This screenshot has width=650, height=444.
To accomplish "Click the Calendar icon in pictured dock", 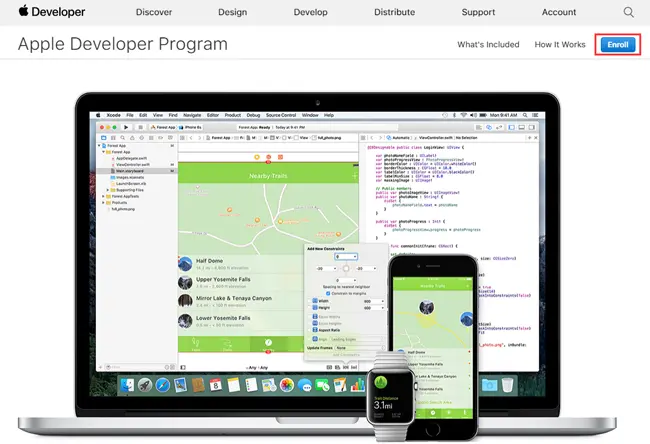I will [216, 385].
